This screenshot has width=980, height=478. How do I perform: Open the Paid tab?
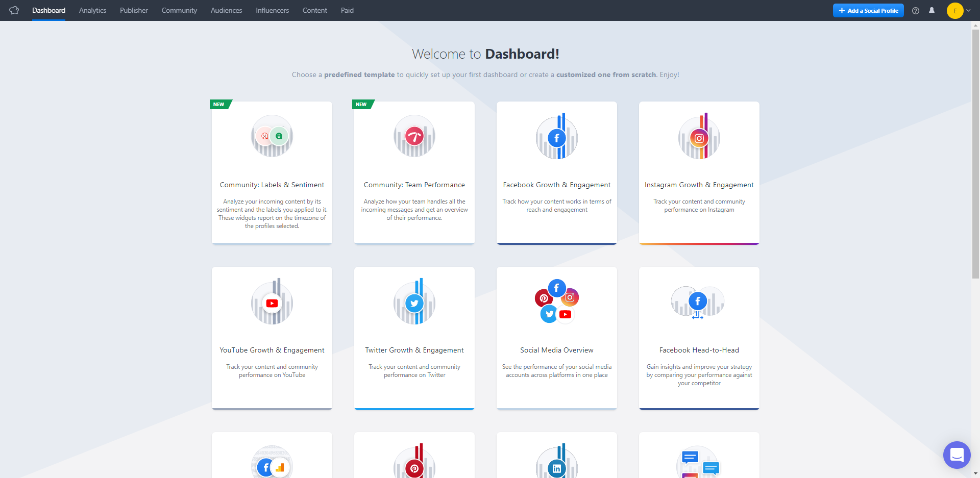[347, 10]
